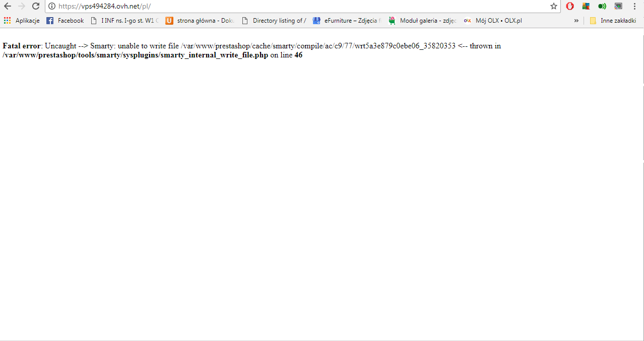Click the bold line number 46
644x341 pixels.
pos(298,55)
